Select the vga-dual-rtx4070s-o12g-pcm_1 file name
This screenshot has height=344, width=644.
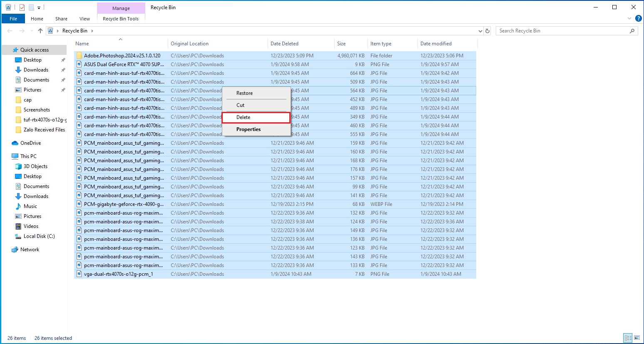tap(119, 274)
